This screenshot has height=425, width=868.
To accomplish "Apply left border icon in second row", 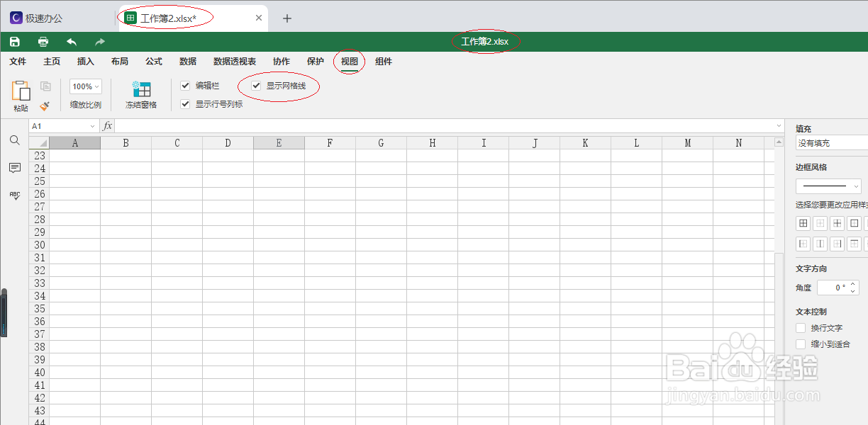I will (x=803, y=244).
